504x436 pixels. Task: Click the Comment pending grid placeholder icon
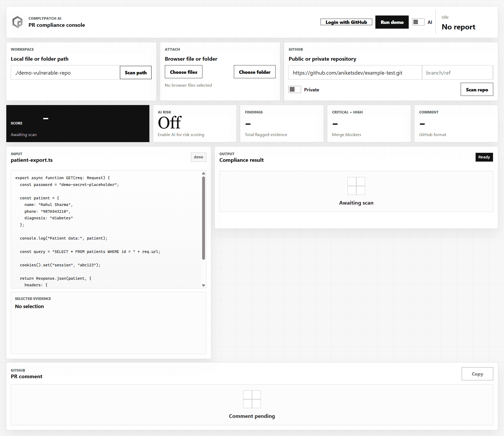click(x=252, y=399)
